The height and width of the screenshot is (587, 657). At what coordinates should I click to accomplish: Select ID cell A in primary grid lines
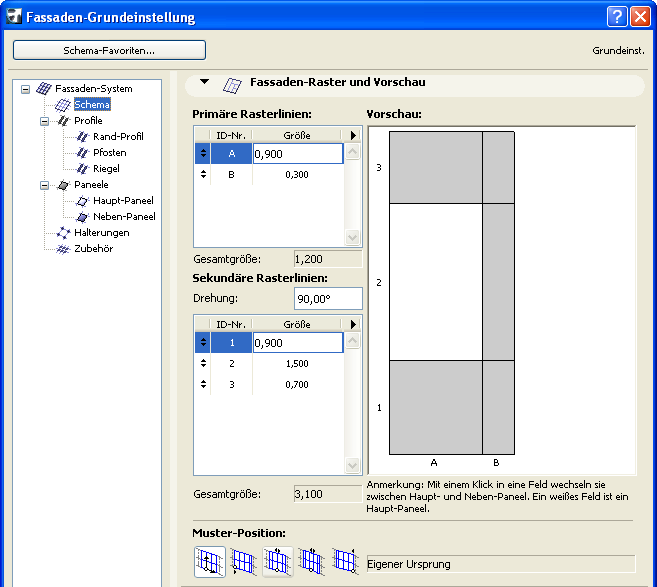(232, 154)
